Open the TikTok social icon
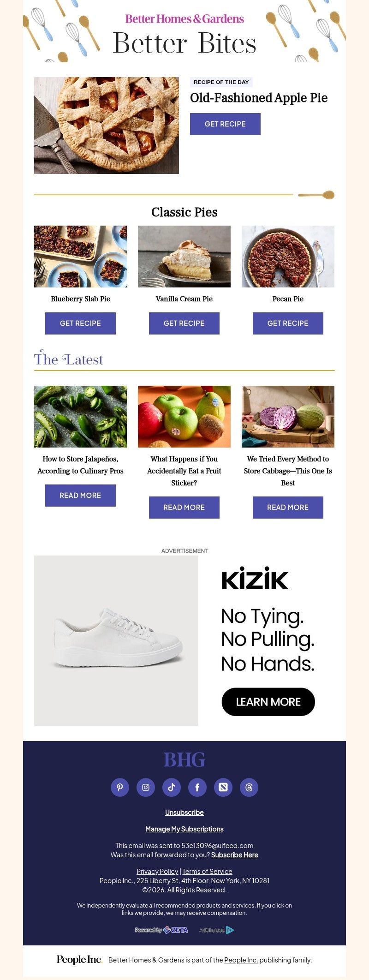The image size is (369, 980). click(x=171, y=788)
